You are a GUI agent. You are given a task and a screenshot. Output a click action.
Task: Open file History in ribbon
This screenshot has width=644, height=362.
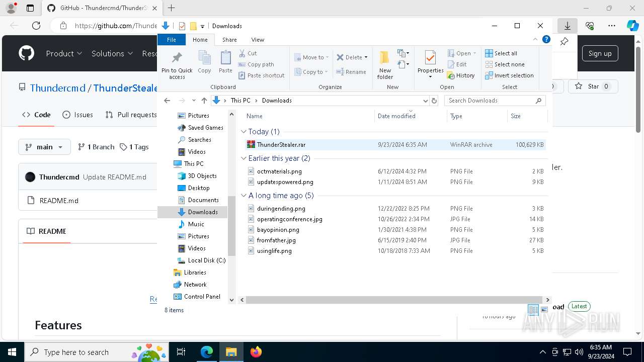[x=461, y=75]
